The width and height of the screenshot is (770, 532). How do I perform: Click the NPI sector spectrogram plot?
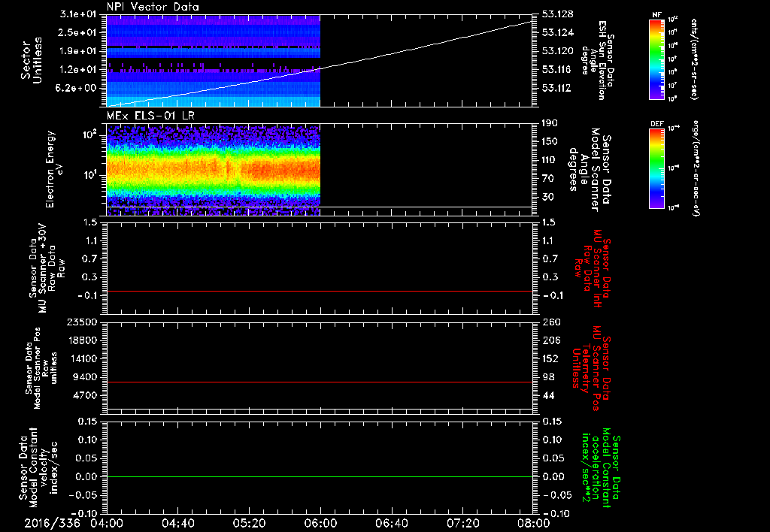(x=213, y=60)
